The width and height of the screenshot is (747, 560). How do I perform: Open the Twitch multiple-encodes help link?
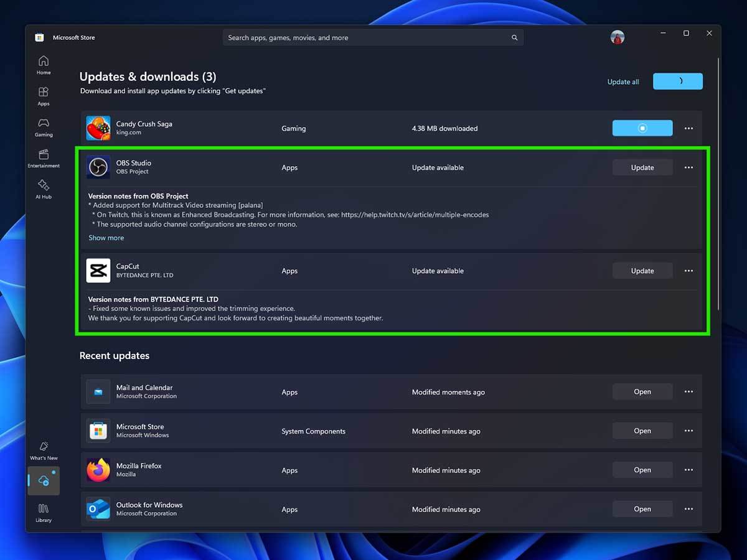point(415,214)
